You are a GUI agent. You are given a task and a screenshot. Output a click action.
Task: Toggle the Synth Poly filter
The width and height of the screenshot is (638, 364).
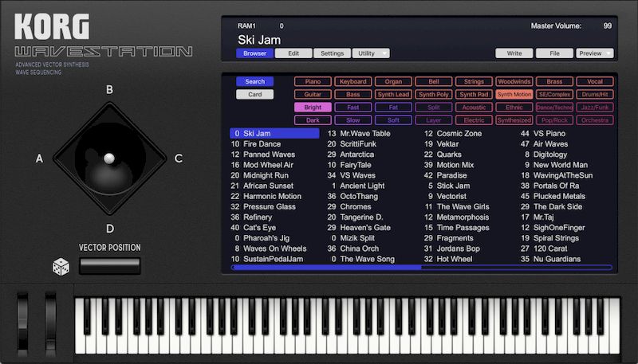434,95
